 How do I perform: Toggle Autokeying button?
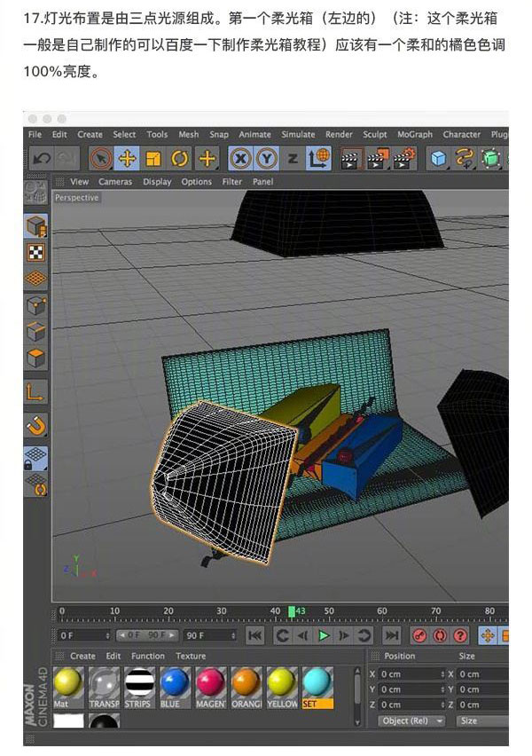point(440,635)
